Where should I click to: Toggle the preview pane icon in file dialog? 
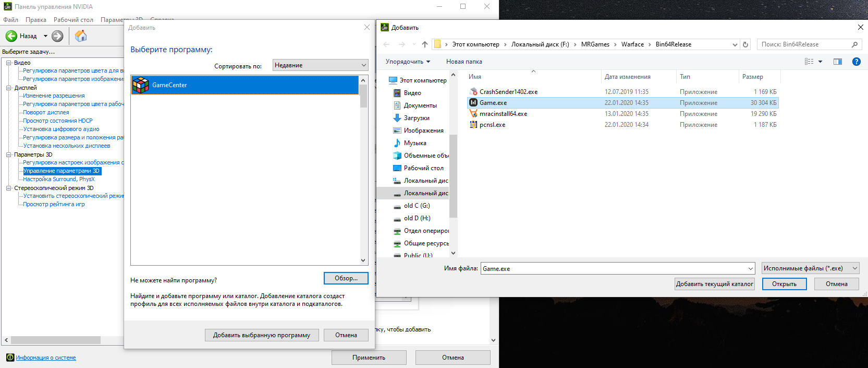click(838, 62)
